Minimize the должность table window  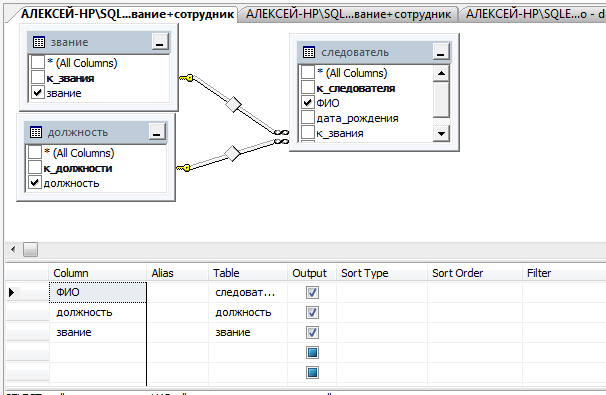(x=157, y=132)
